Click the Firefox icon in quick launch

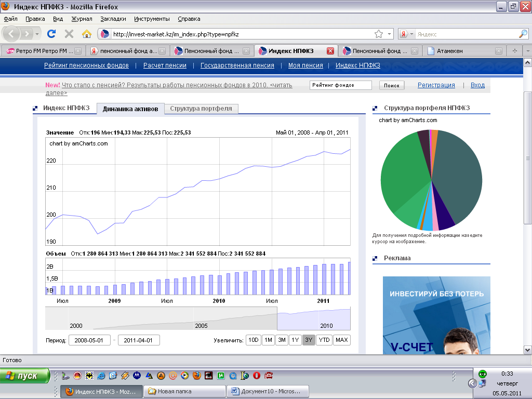click(196, 375)
